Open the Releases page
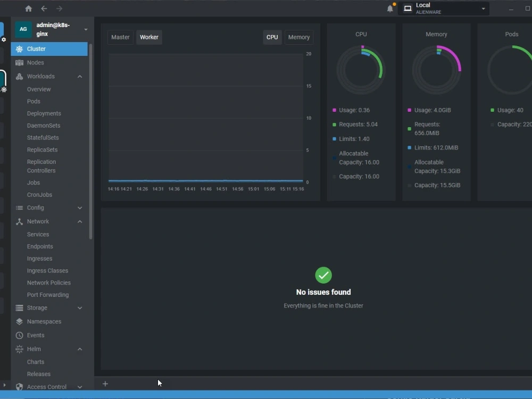The width and height of the screenshot is (532, 399). click(x=38, y=374)
